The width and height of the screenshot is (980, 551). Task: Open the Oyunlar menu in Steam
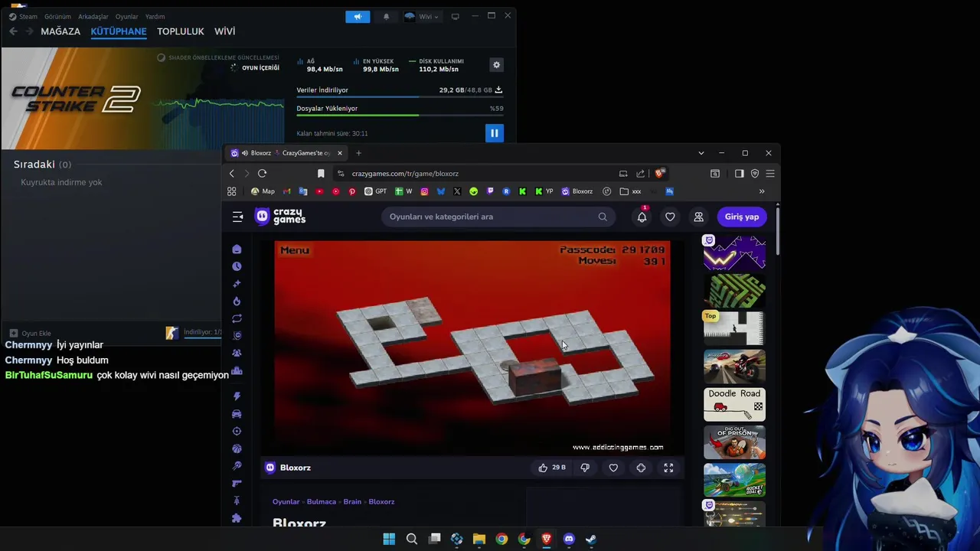pos(127,16)
